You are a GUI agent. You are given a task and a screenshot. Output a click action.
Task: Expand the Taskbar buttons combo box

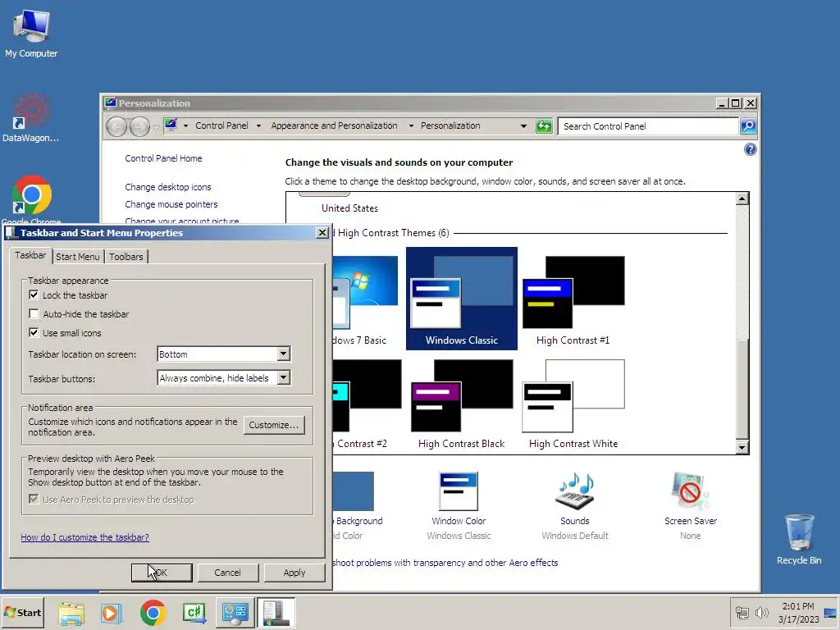(x=283, y=377)
